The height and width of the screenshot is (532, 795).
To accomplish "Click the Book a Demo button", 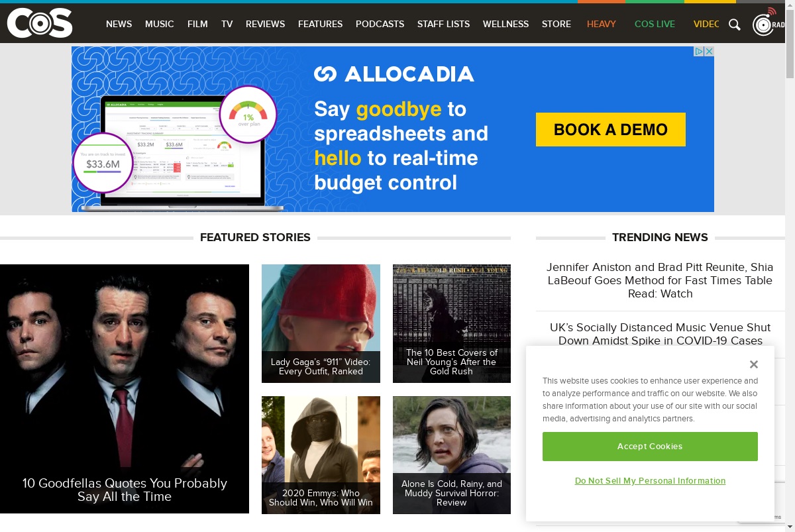I will (611, 129).
